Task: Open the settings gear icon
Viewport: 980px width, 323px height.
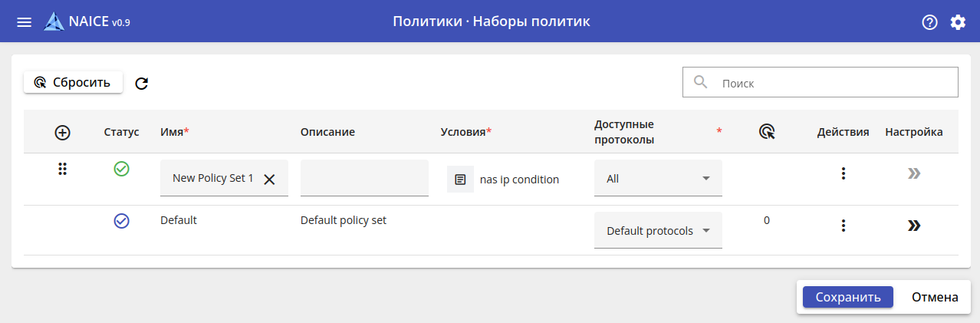Action: (958, 21)
